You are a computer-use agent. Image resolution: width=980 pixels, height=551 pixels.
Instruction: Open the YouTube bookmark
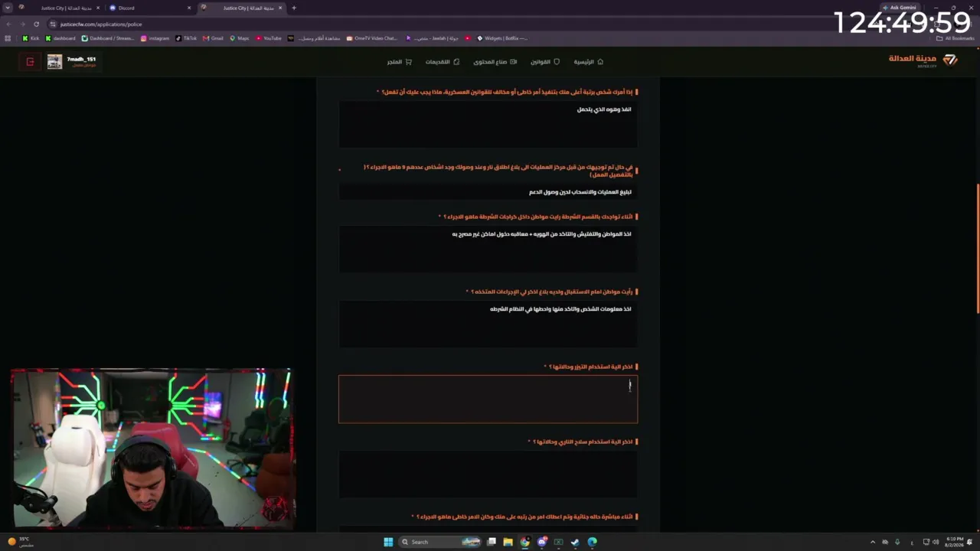[x=269, y=38]
